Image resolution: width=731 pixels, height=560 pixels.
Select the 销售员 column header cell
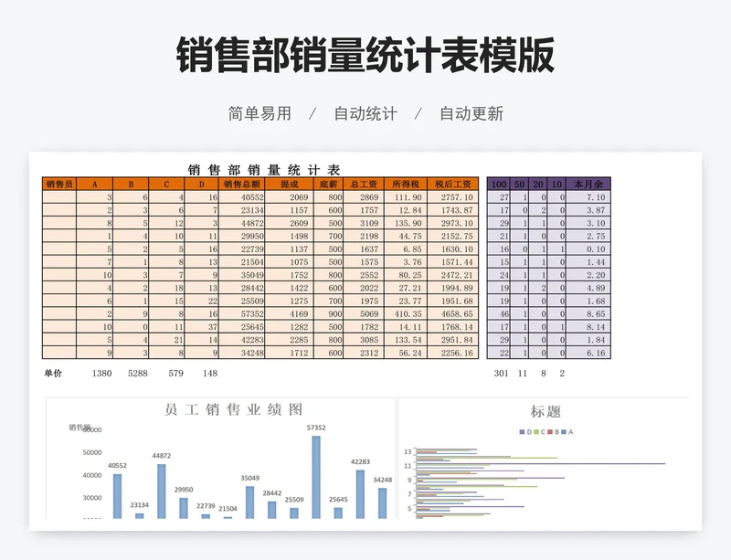tap(59, 185)
